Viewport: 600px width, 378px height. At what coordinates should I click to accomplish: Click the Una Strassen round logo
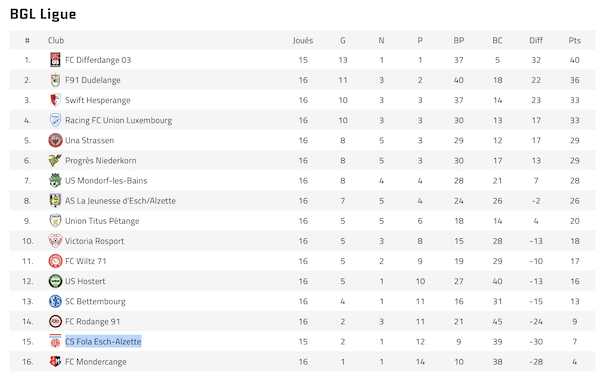55,140
